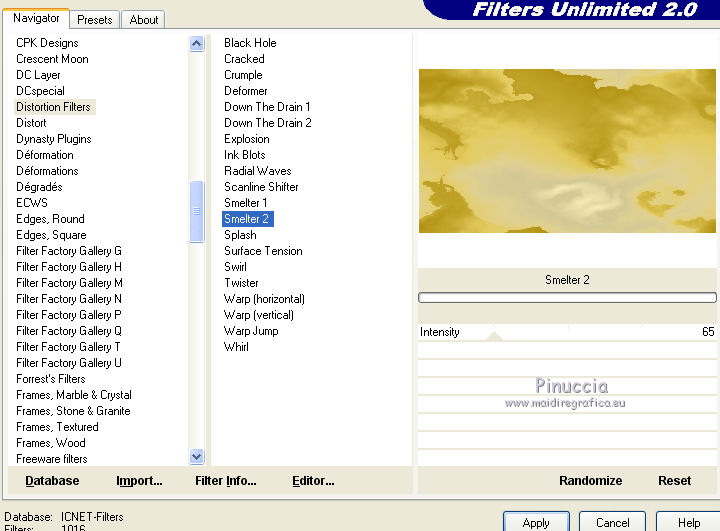
Task: Select Filter Factory Gallery G
Action: click(69, 251)
